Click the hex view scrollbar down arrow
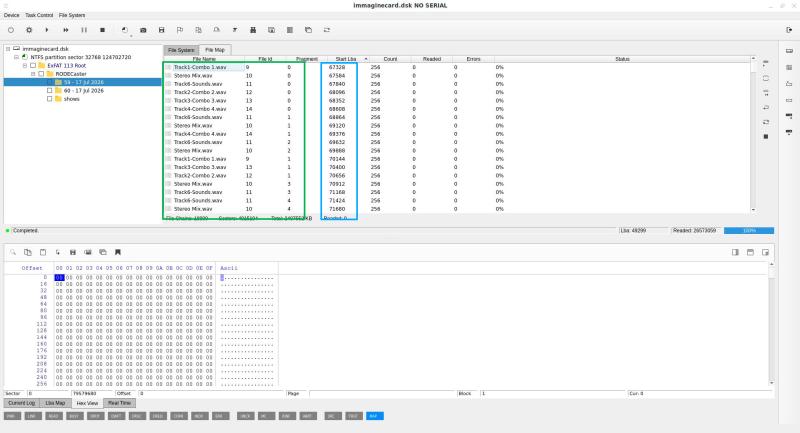The image size is (800, 433). 771,383
